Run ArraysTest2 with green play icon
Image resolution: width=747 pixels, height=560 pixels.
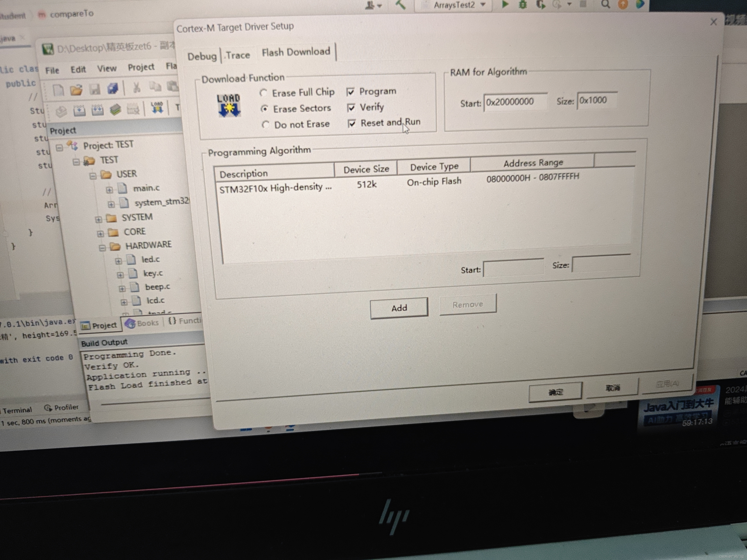pos(505,4)
